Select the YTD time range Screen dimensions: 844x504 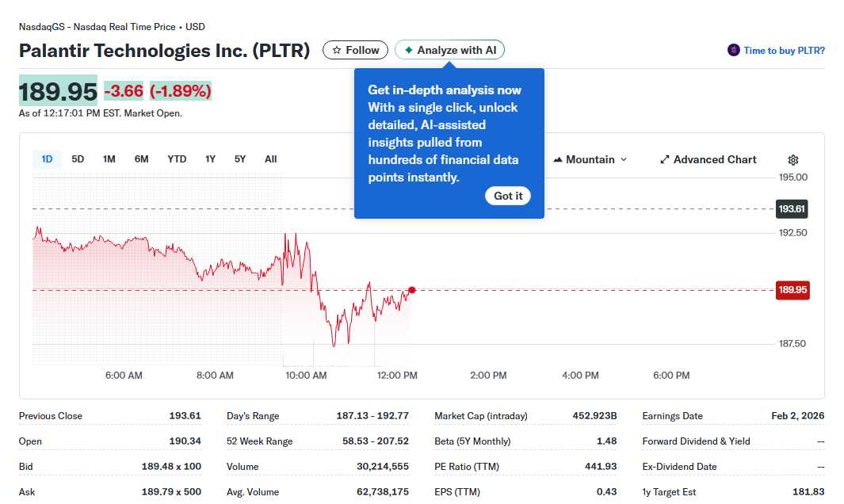176,158
